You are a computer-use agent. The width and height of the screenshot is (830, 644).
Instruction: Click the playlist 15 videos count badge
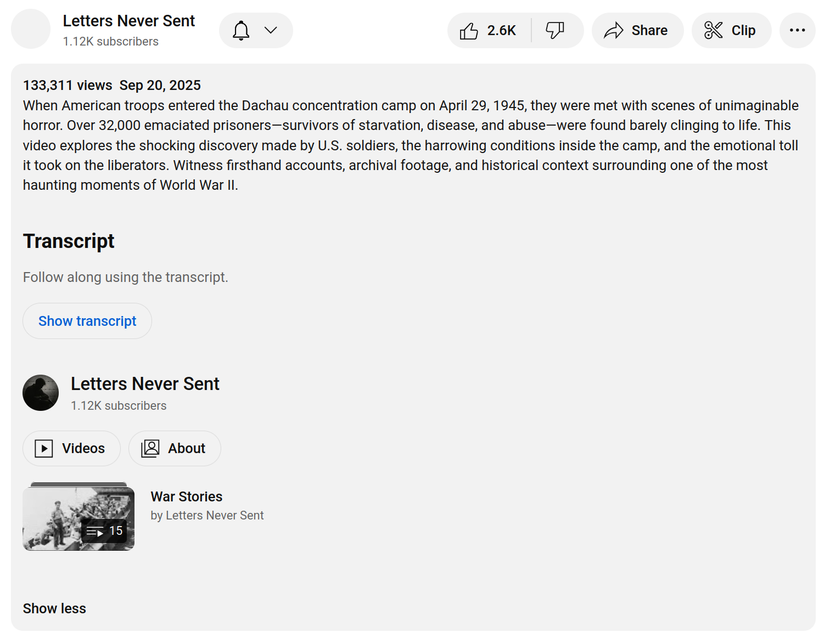point(105,531)
